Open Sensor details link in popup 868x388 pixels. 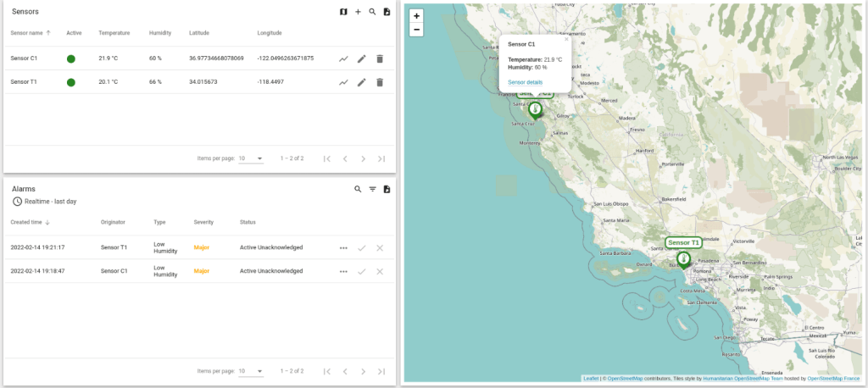525,82
